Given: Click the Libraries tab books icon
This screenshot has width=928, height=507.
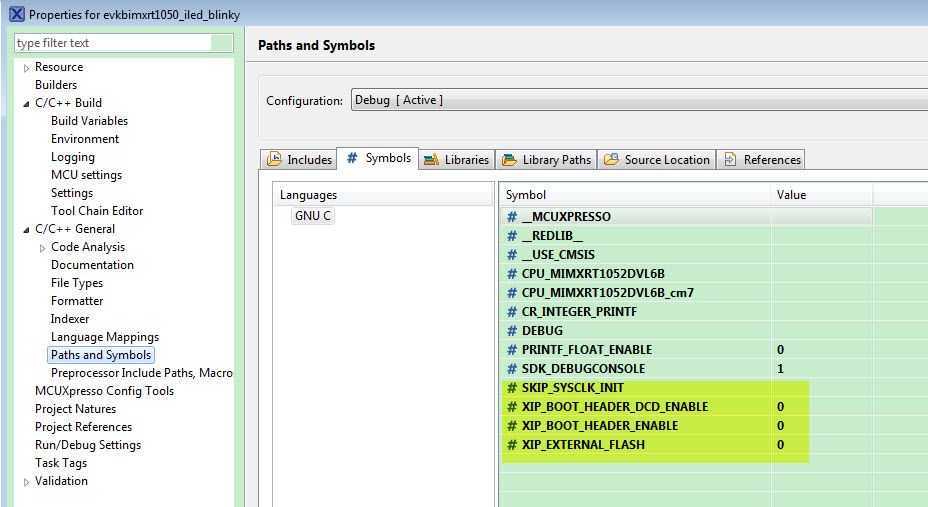Looking at the screenshot, I should (x=431, y=159).
